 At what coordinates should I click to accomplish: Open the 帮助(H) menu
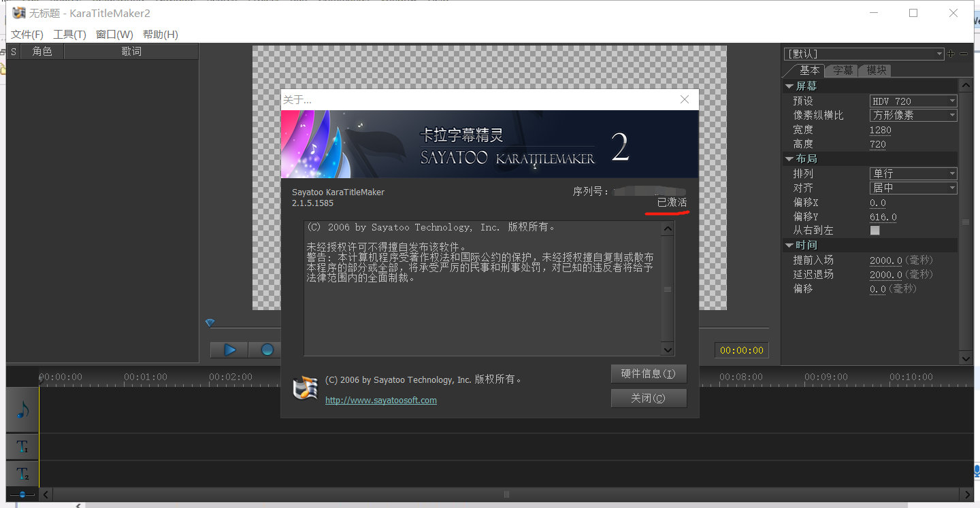[161, 35]
